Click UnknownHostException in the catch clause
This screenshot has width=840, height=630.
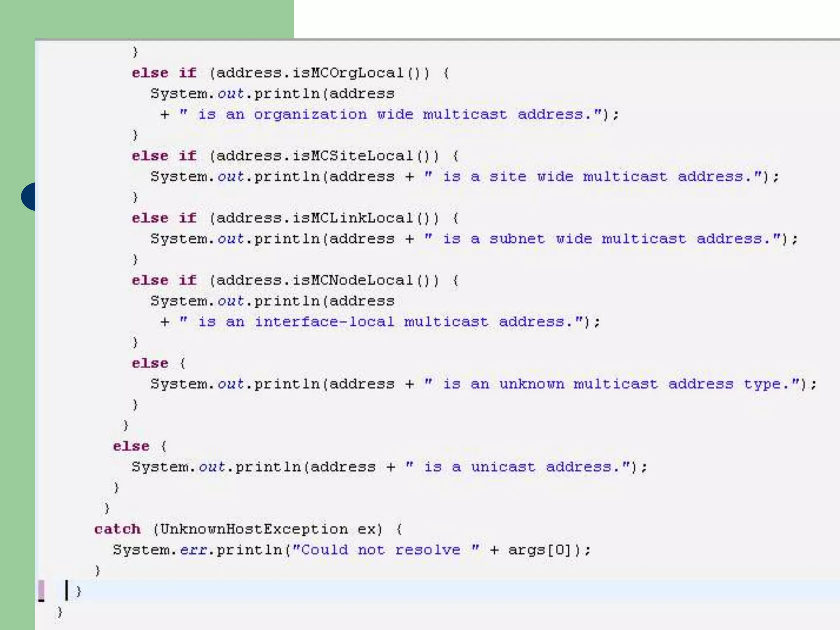coord(254,529)
